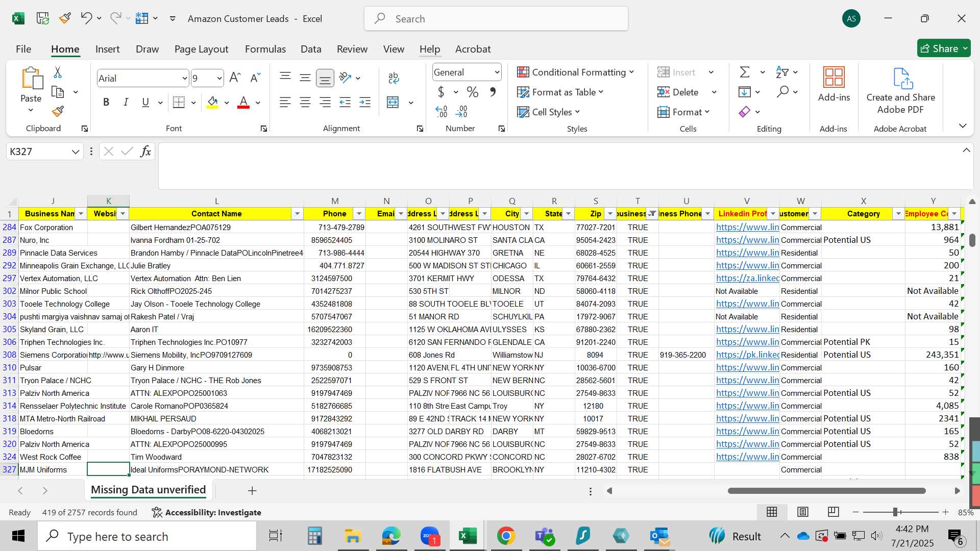Viewport: 980px width, 551px height.
Task: Open Sort & Filter icon
Action: [x=782, y=72]
